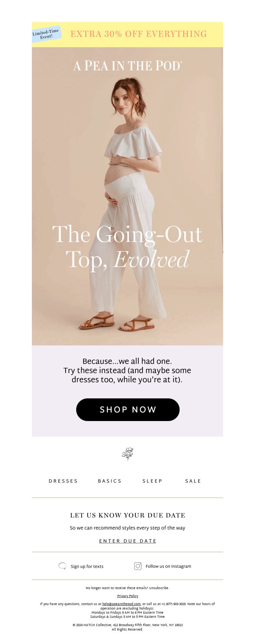
Task: Click the Limited-Time Event blue tag
Action: [x=46, y=34]
